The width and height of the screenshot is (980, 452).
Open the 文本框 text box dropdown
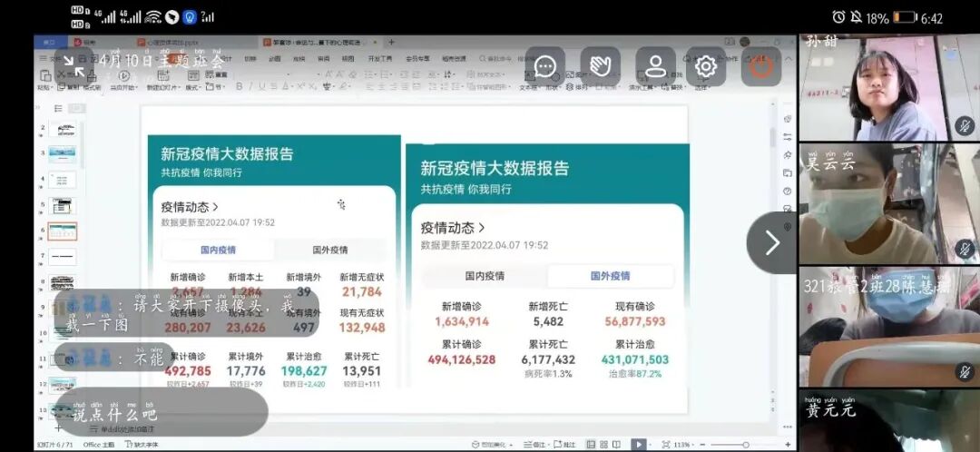coord(529,88)
